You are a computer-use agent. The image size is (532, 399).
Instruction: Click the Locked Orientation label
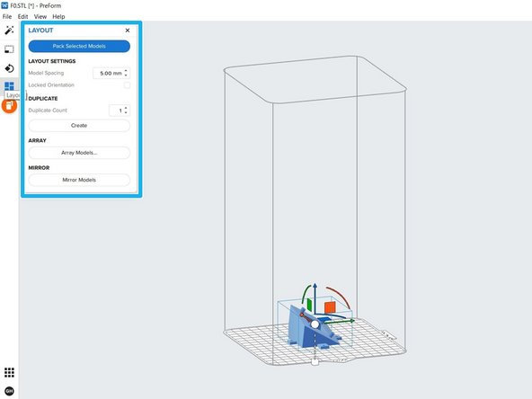pos(51,84)
